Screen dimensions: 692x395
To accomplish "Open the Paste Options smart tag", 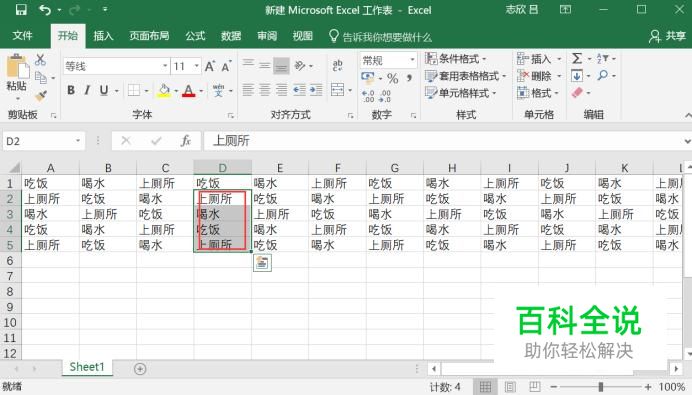I will [262, 263].
